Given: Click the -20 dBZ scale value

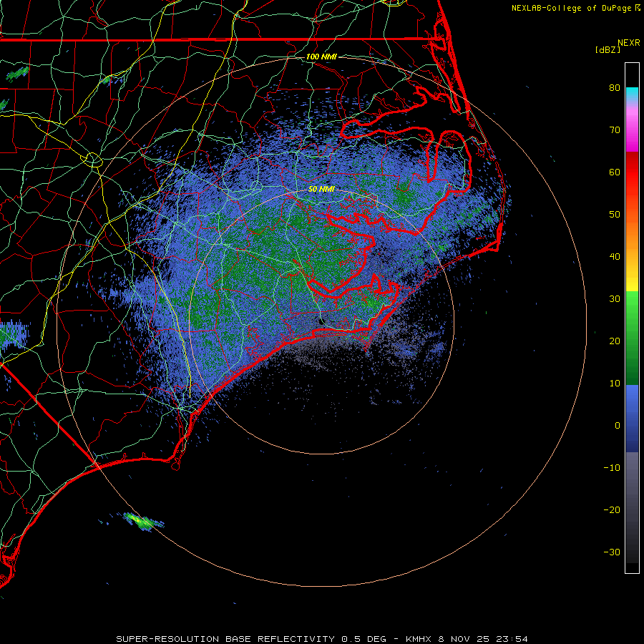Looking at the screenshot, I should 612,509.
